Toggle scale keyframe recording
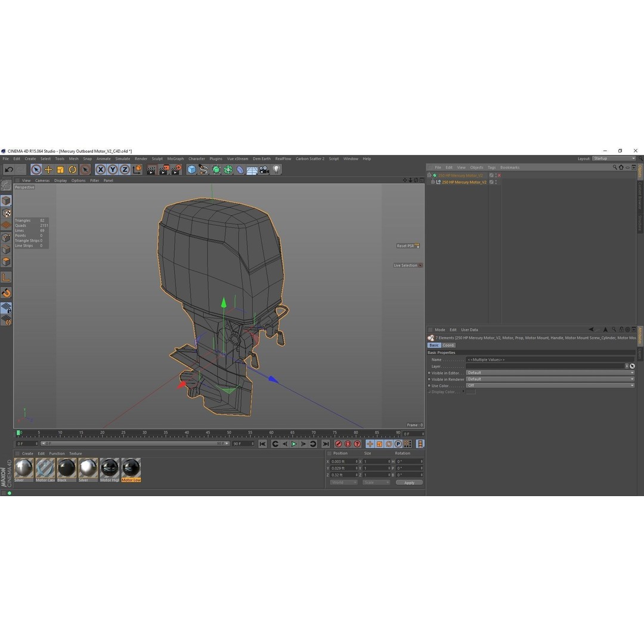Image resolution: width=644 pixels, height=644 pixels. click(379, 444)
